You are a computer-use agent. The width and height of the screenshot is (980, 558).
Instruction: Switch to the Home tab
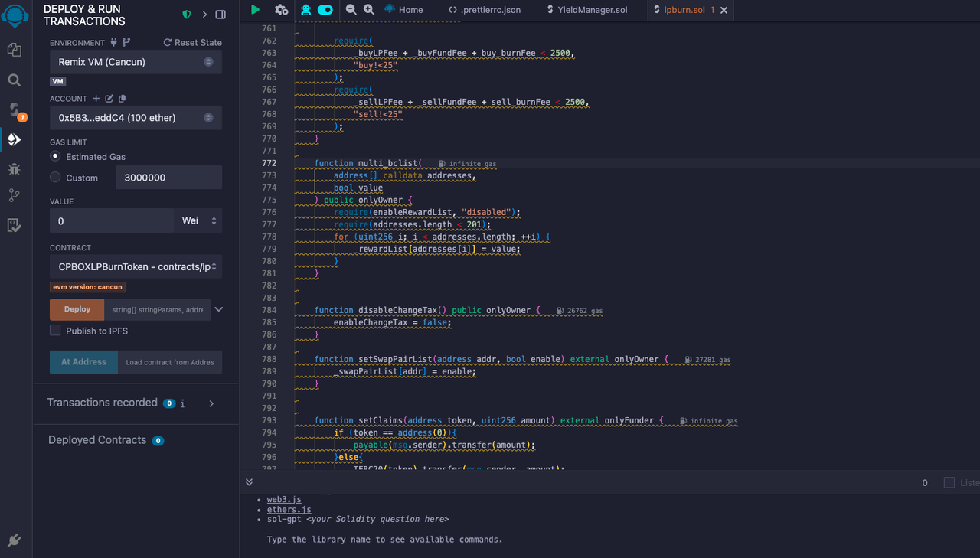coord(403,10)
